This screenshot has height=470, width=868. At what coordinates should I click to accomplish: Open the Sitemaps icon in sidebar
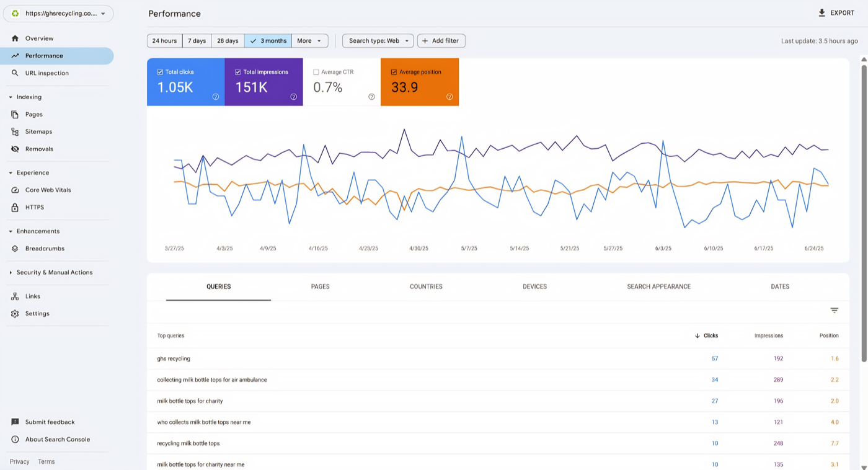click(x=15, y=131)
